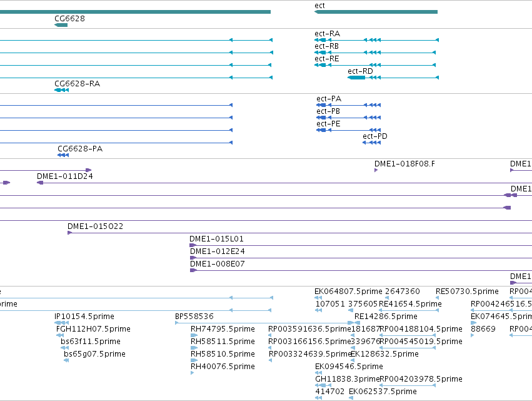
Task: Open the DME1-008E07 clone feature
Action: tap(361, 270)
